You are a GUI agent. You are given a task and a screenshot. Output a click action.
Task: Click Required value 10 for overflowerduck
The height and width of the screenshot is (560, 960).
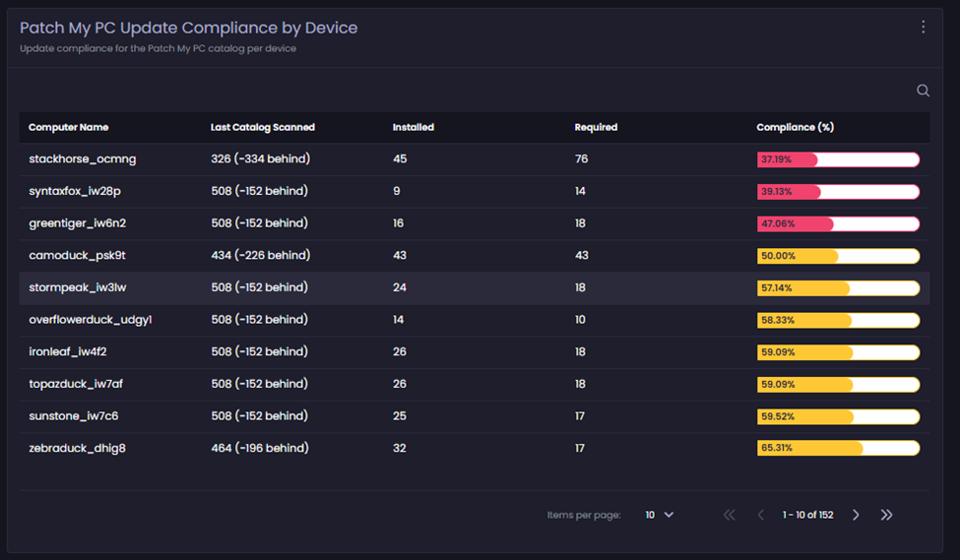coord(580,320)
